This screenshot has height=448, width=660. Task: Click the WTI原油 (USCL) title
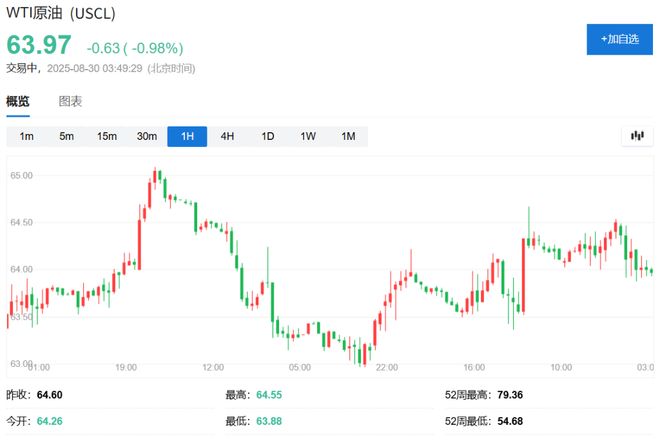coord(62,14)
